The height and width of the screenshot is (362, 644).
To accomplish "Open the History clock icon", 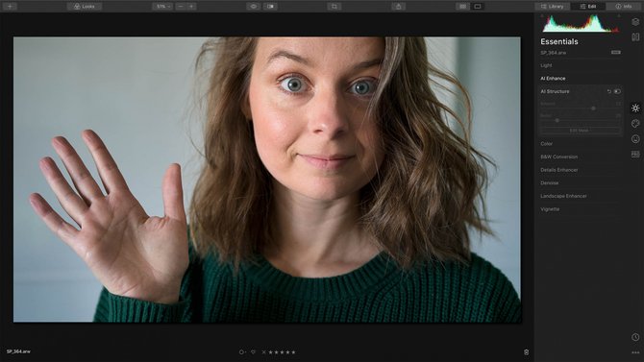I will (635, 337).
